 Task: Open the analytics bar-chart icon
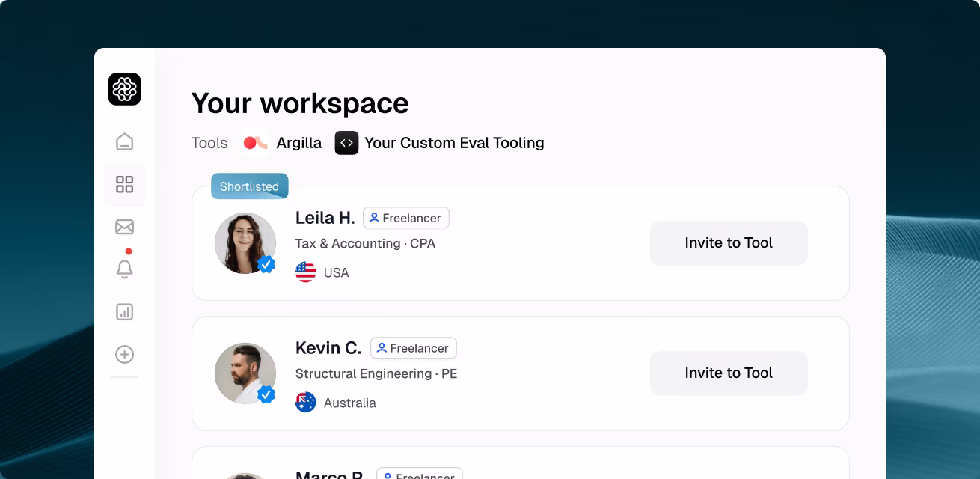(124, 311)
